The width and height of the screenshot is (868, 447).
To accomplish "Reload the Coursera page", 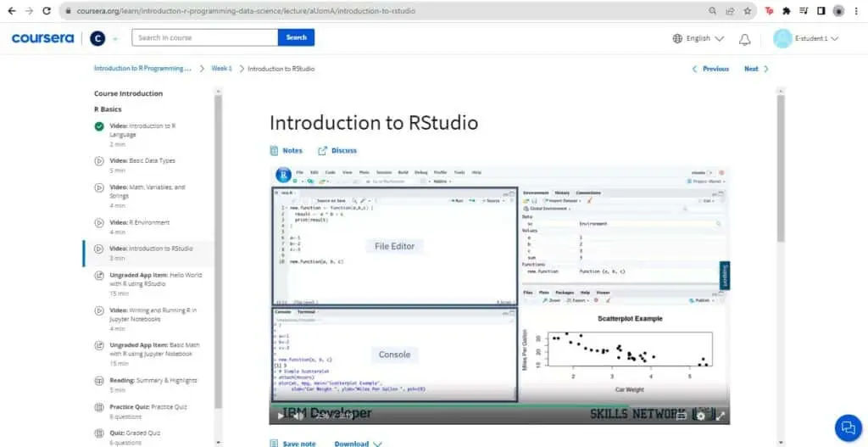I will (x=47, y=10).
